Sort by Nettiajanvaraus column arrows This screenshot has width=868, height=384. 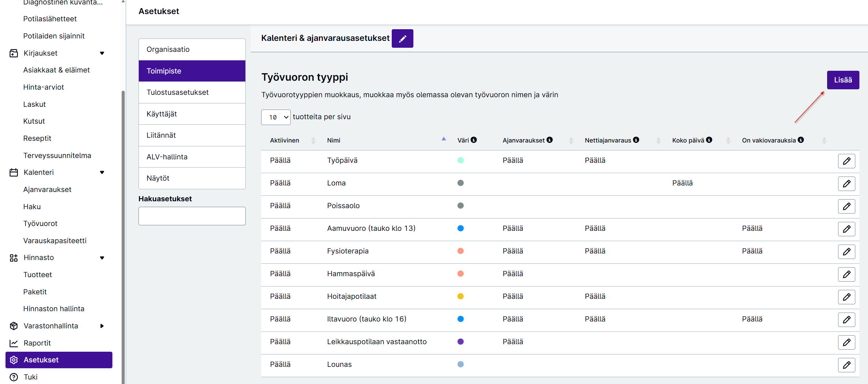point(658,140)
